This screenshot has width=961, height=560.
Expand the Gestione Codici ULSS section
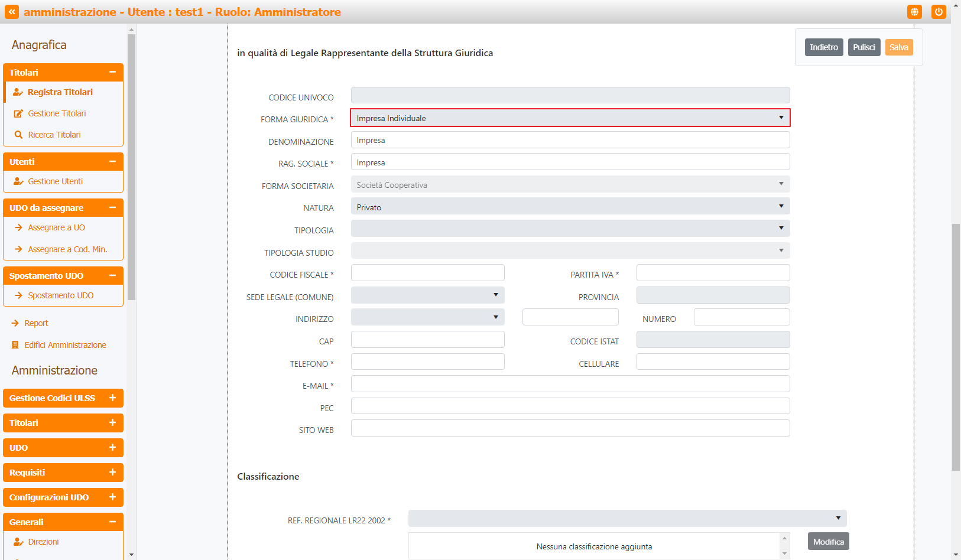(x=112, y=398)
